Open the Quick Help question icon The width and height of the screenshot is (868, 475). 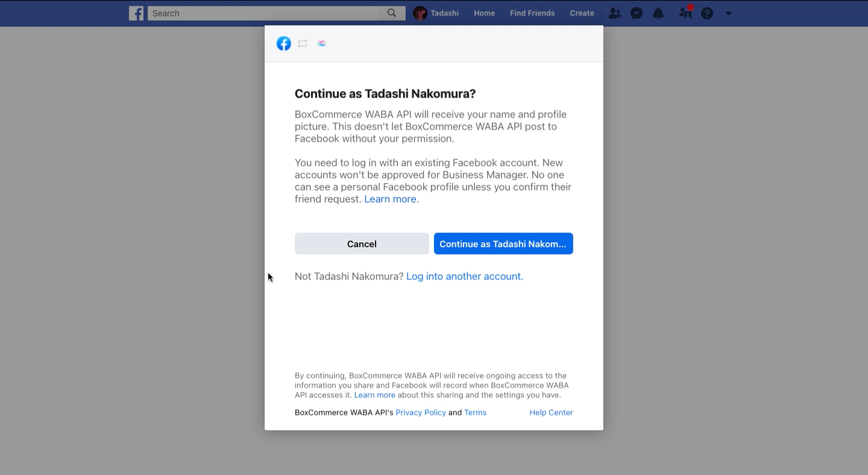click(707, 13)
